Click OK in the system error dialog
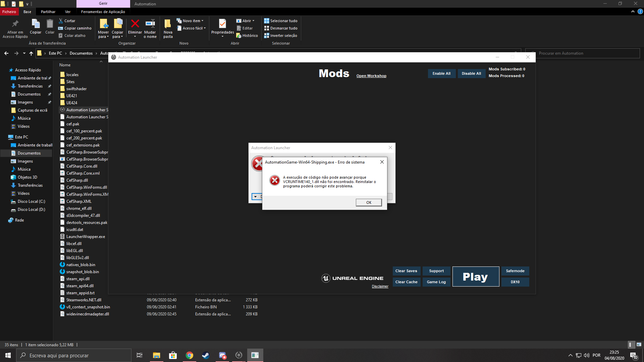The image size is (644, 362). 369,202
